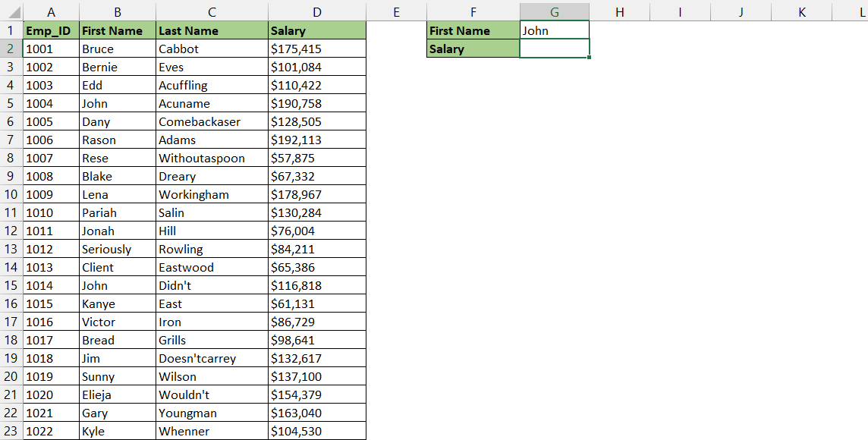
Task: Click cell with Emp_ID 1014
Action: 51,285
